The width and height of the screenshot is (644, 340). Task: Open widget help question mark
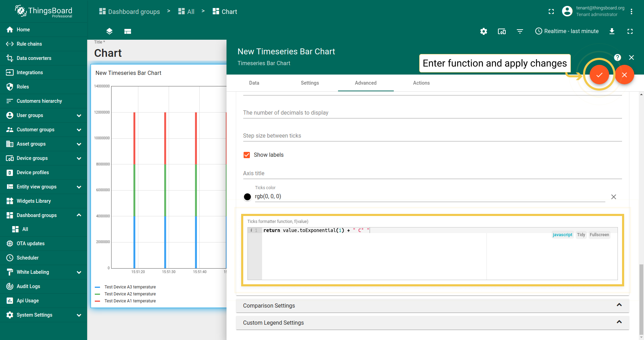click(618, 57)
